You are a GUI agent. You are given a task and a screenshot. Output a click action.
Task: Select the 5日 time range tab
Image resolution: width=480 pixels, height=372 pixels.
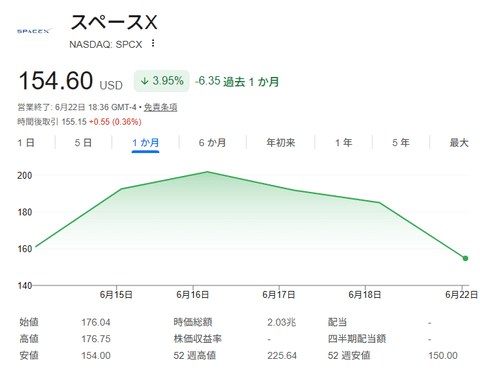[83, 143]
